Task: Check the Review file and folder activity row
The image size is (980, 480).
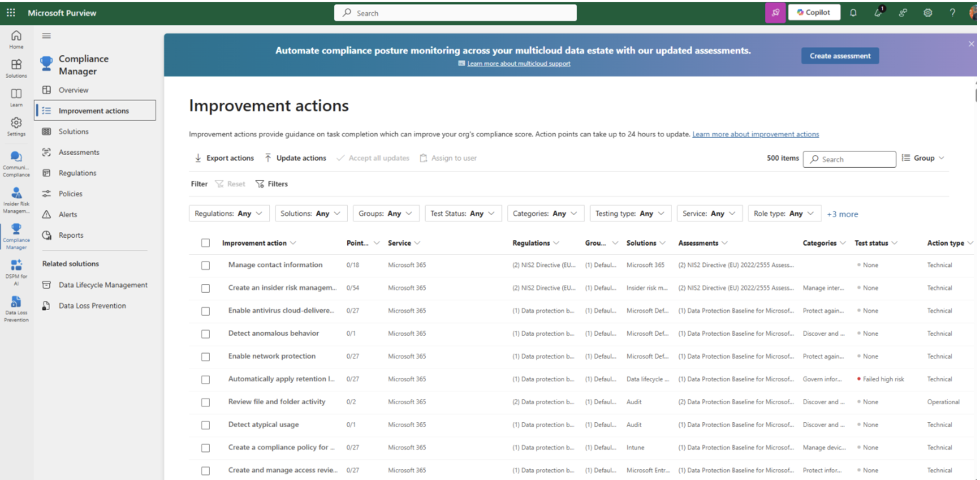Action: click(206, 403)
